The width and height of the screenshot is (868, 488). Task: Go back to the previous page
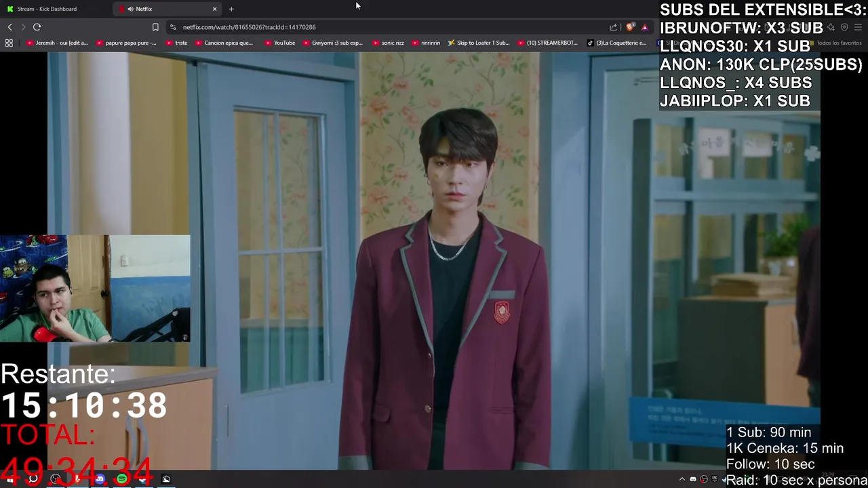[9, 27]
